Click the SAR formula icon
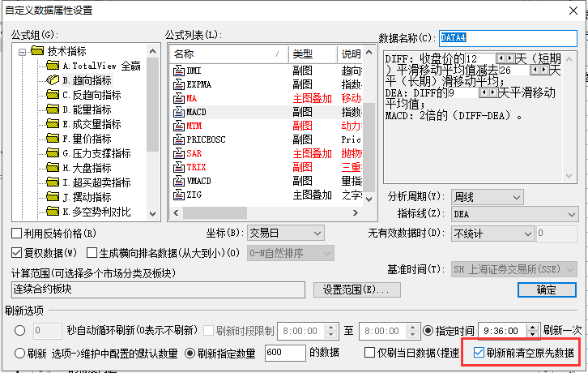588x373 pixels. tap(178, 153)
